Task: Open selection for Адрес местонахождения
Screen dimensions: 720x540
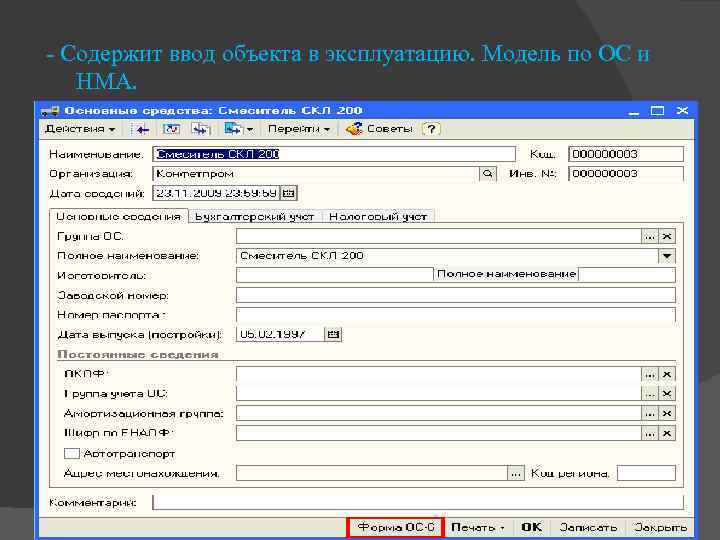Action: click(516, 473)
